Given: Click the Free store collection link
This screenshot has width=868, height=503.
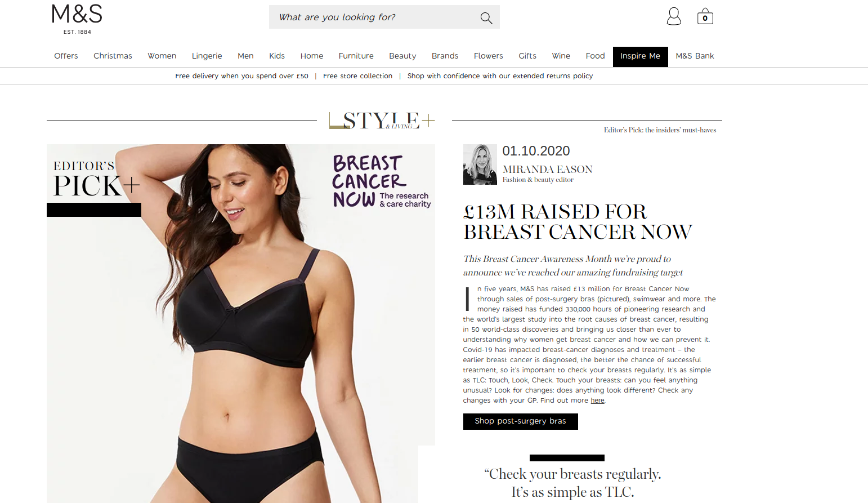Looking at the screenshot, I should [x=357, y=76].
